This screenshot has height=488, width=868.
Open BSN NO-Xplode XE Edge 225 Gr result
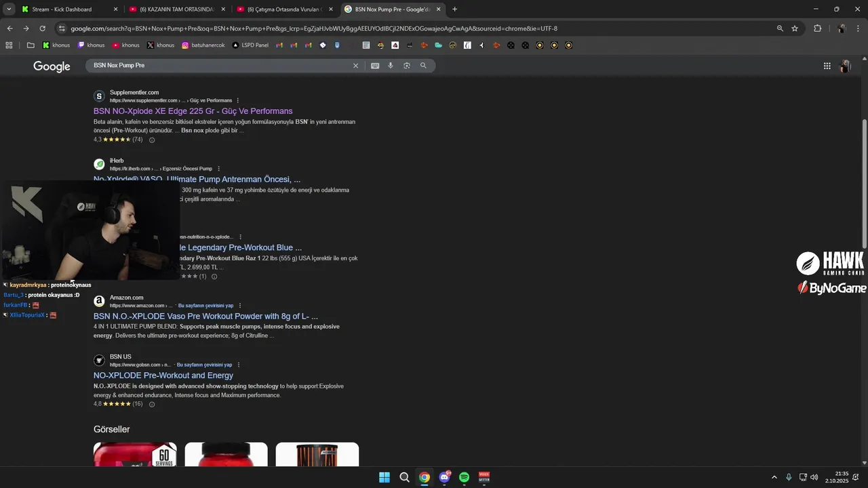click(193, 111)
